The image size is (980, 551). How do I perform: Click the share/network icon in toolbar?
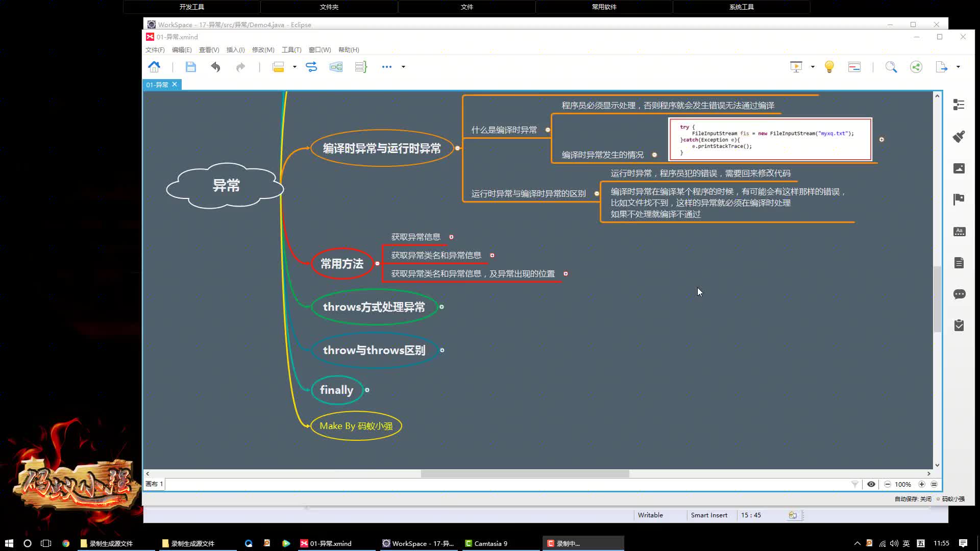[916, 67]
